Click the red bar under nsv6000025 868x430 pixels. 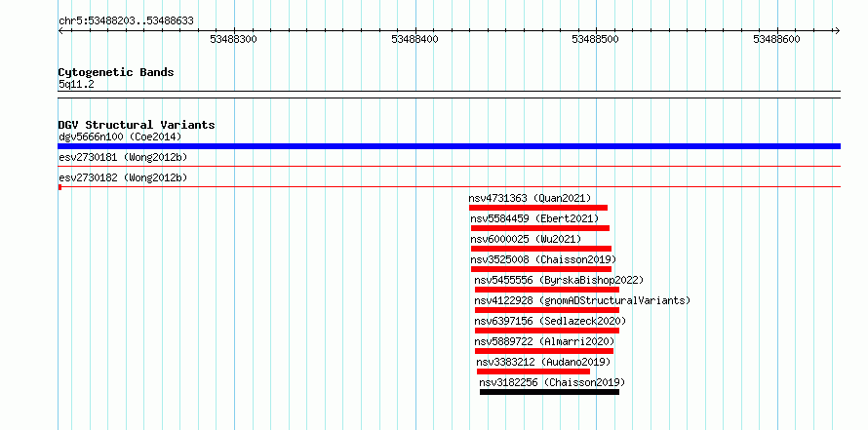coord(541,249)
